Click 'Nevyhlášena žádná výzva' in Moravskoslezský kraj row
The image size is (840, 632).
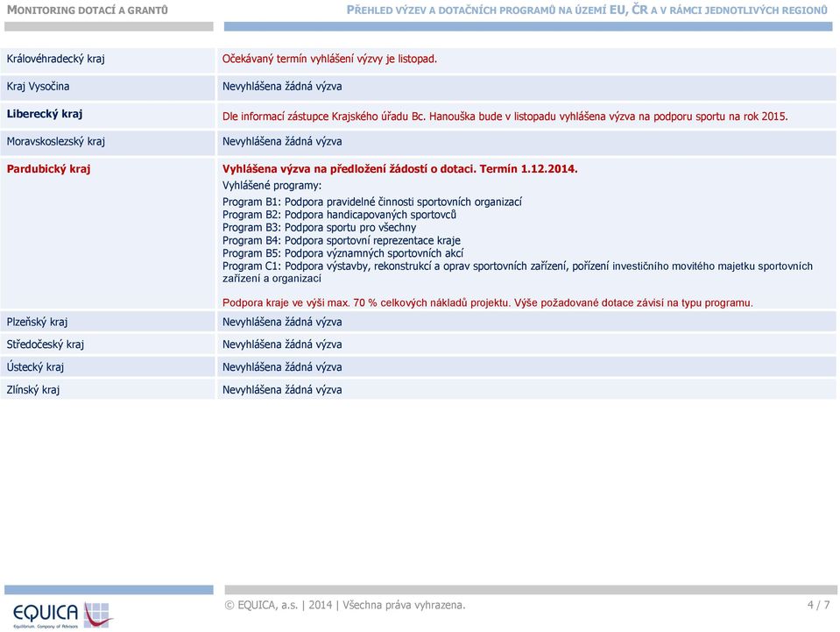282,141
